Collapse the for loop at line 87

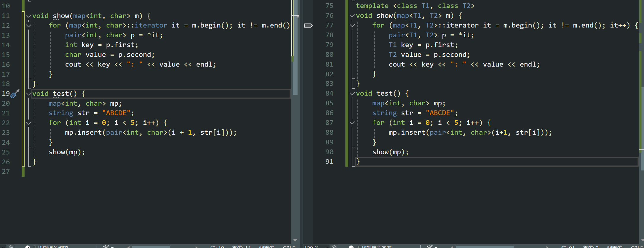click(x=352, y=123)
